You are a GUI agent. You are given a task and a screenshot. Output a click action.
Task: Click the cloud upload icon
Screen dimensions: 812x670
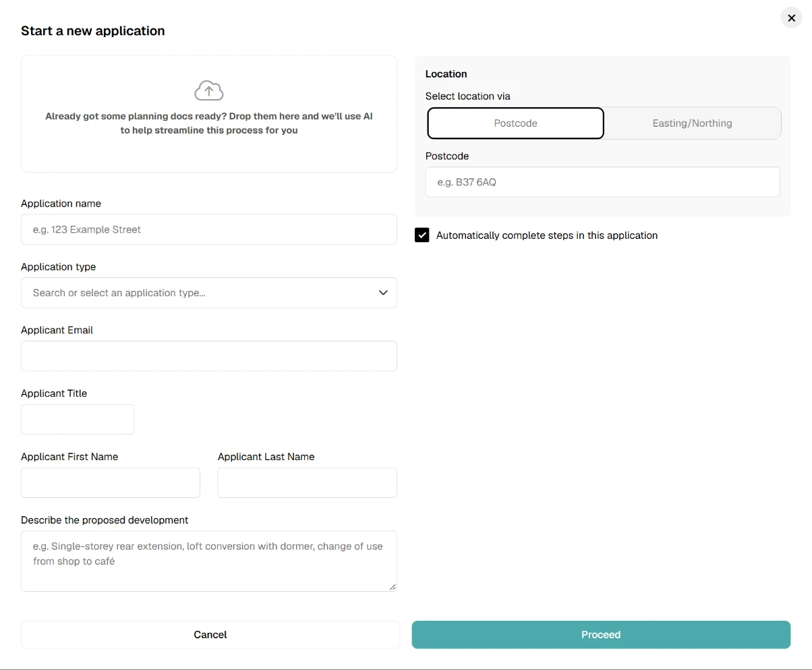208,90
